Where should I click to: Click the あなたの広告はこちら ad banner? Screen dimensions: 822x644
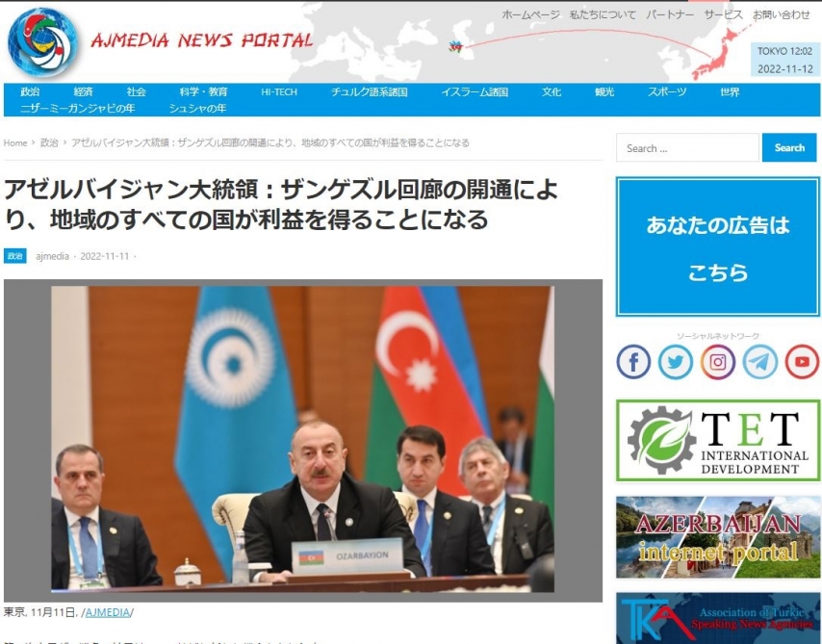tap(717, 247)
